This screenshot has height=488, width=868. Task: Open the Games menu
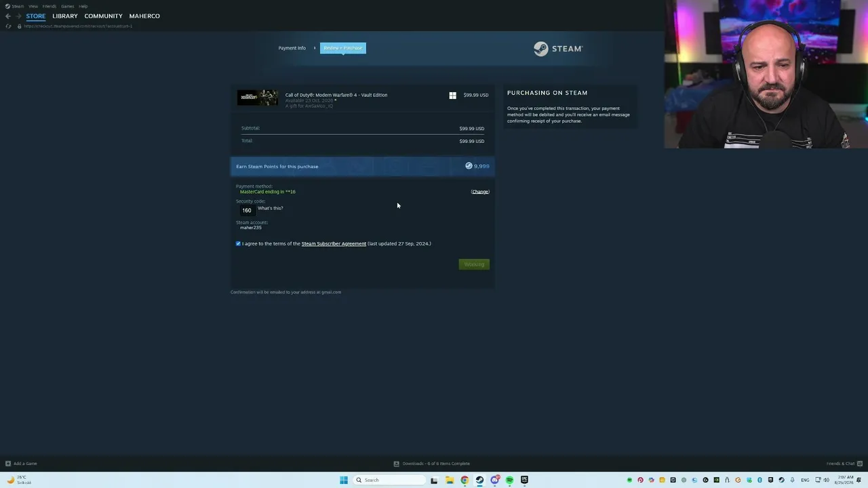coord(67,6)
